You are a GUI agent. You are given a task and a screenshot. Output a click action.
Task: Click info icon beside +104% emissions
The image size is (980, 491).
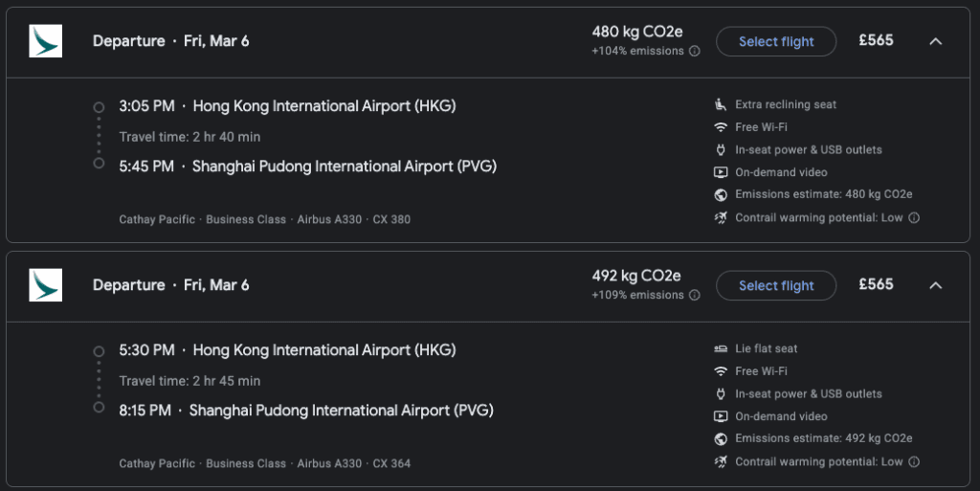[x=695, y=52]
